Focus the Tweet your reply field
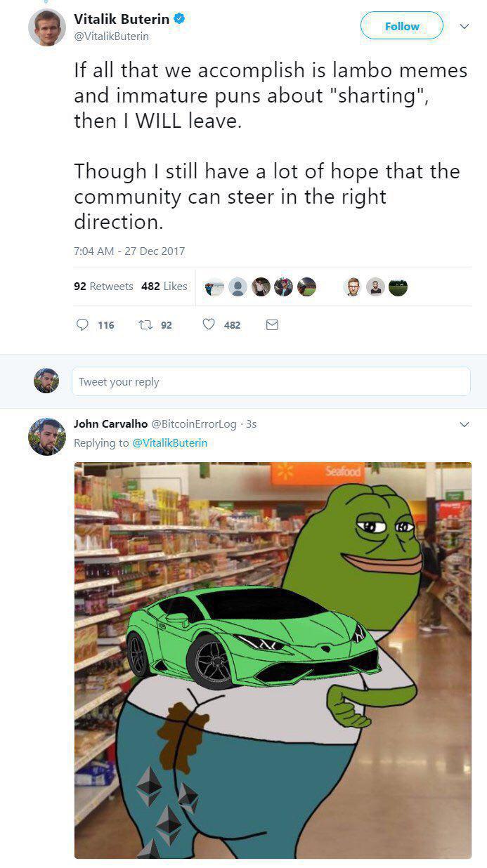Image resolution: width=487 pixels, height=868 pixels. [271, 381]
